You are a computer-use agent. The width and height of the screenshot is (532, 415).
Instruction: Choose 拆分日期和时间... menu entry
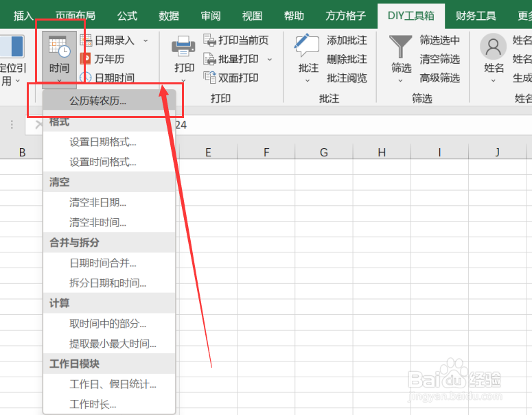(x=109, y=283)
